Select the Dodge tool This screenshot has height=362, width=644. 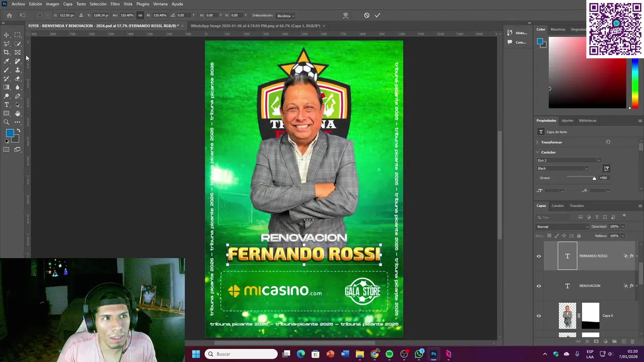tap(7, 96)
